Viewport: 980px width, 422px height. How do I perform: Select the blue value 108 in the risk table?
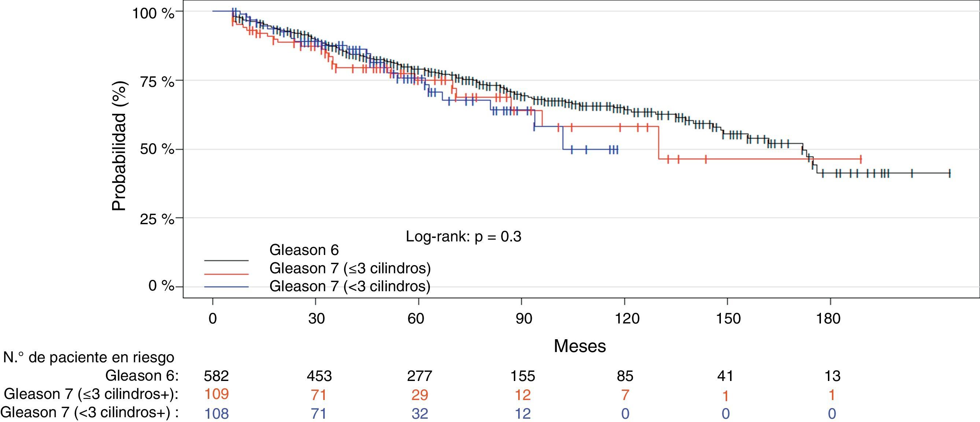click(x=217, y=413)
